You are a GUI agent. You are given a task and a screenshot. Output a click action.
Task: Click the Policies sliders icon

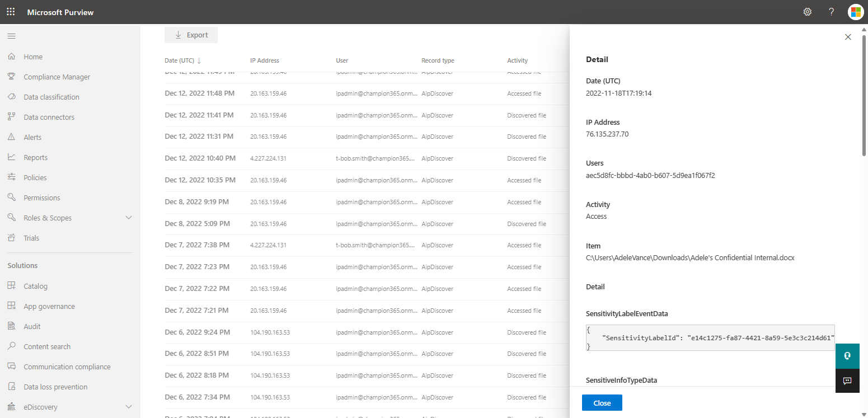[11, 177]
